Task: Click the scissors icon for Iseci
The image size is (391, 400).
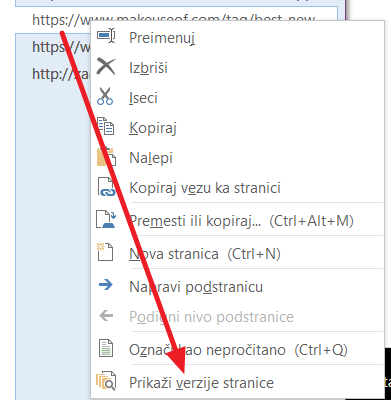Action: point(105,96)
